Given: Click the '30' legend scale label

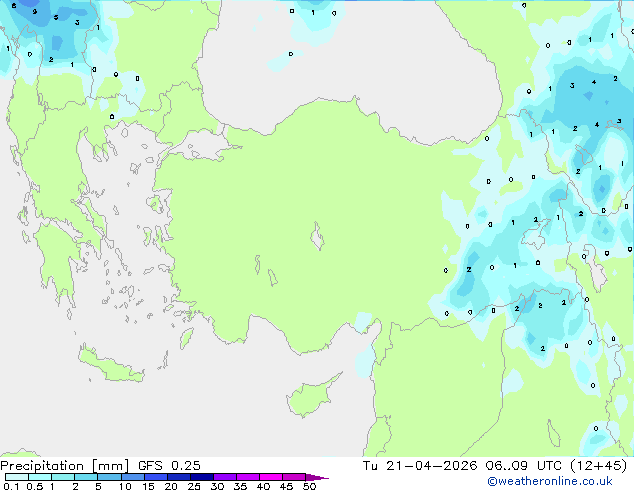Looking at the screenshot, I should (217, 486).
